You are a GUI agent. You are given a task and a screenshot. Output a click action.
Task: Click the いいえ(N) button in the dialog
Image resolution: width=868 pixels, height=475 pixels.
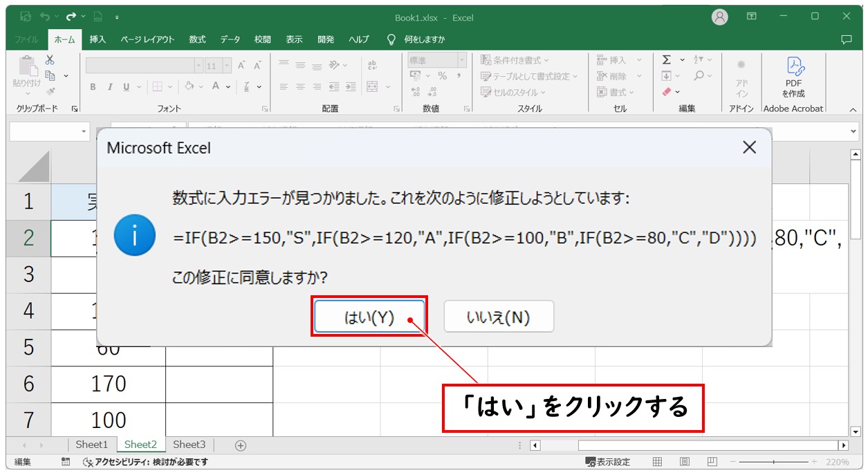coord(498,317)
